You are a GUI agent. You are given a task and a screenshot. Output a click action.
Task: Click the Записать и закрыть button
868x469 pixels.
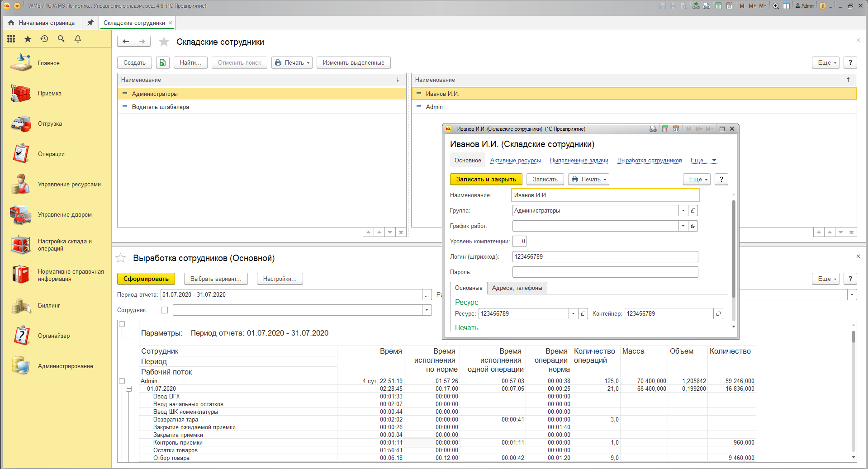[x=486, y=180]
